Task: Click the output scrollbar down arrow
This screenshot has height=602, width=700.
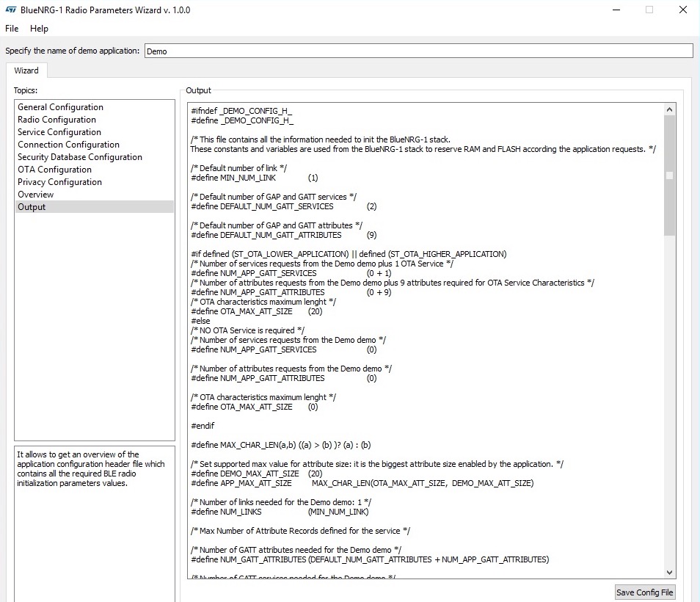Action: click(669, 572)
